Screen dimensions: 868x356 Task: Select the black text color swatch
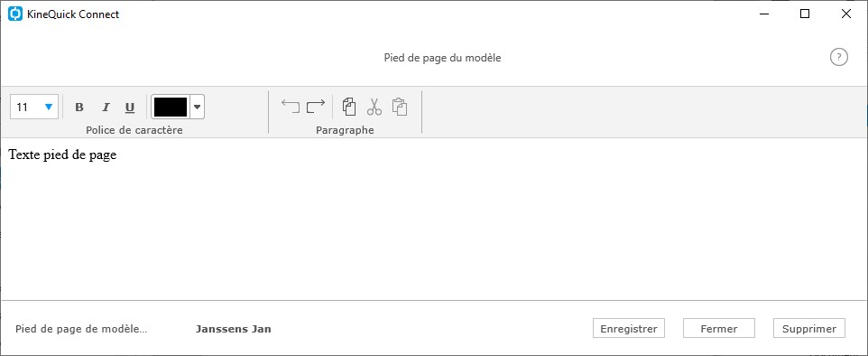[171, 107]
